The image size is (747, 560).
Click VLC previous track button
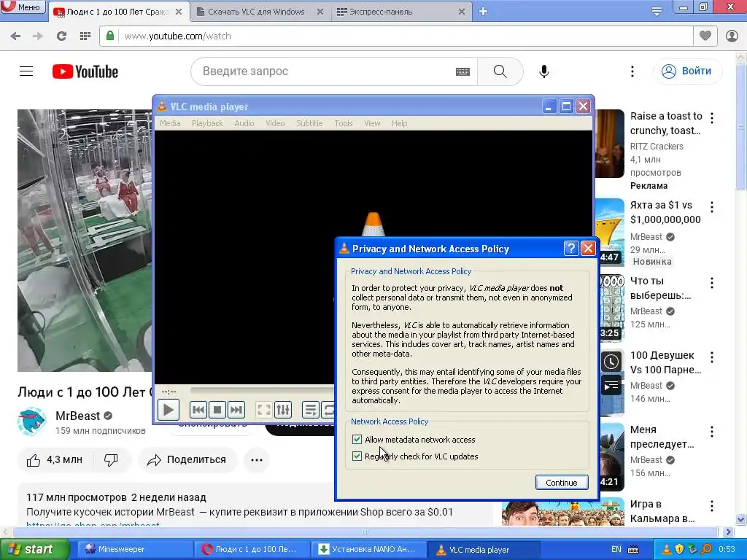coord(198,410)
